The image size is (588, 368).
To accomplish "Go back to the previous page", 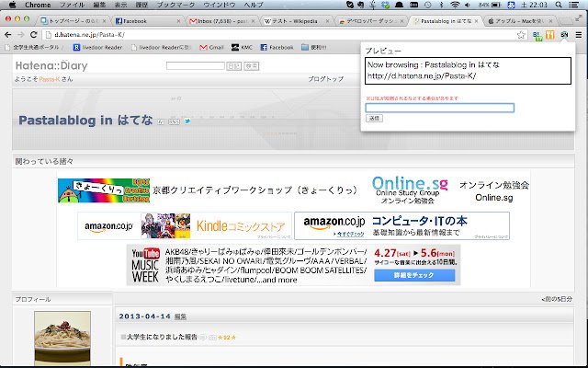I will [8, 35].
